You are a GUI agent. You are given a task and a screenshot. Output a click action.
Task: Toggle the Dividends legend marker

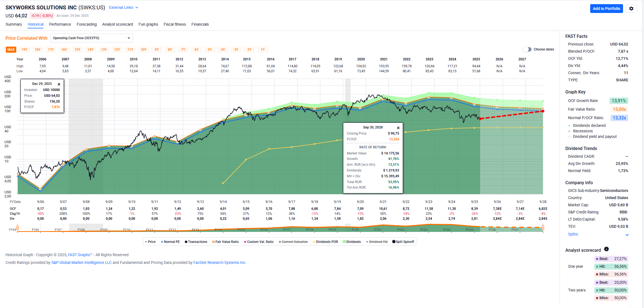tap(344, 242)
